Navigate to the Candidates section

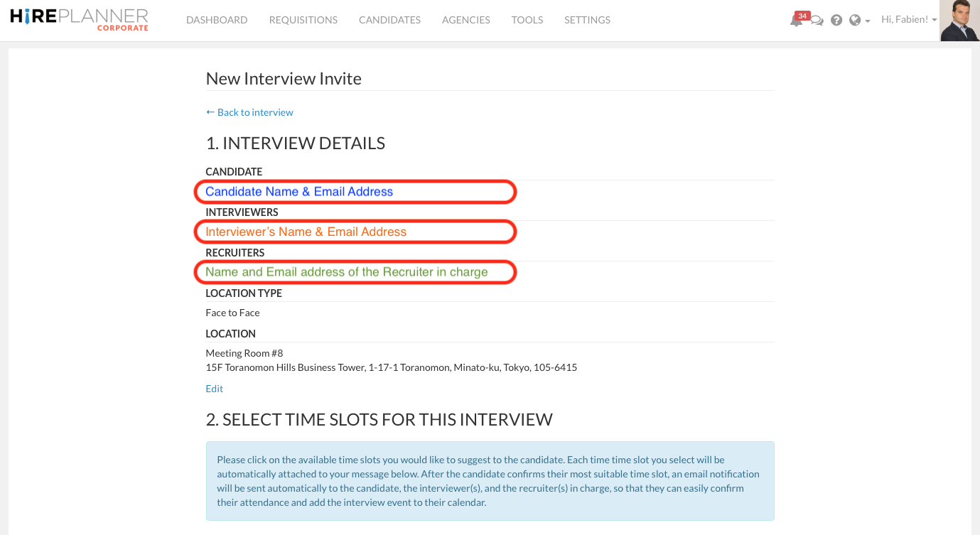(389, 20)
